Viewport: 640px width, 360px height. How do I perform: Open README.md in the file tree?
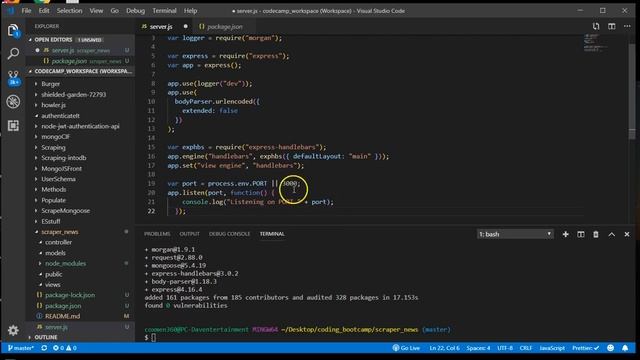62,316
